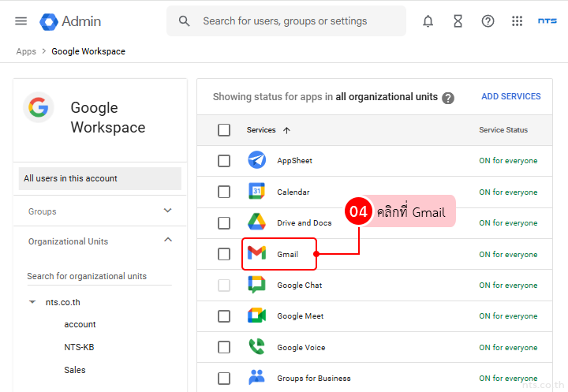
Task: Click the Drive and Docs icon
Action: pos(257,222)
